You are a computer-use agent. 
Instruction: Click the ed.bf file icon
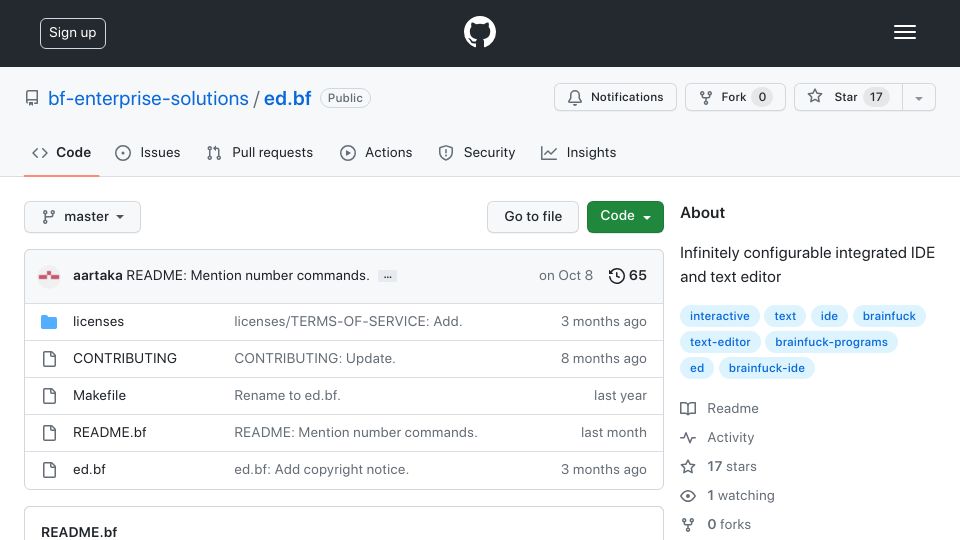[x=50, y=470]
